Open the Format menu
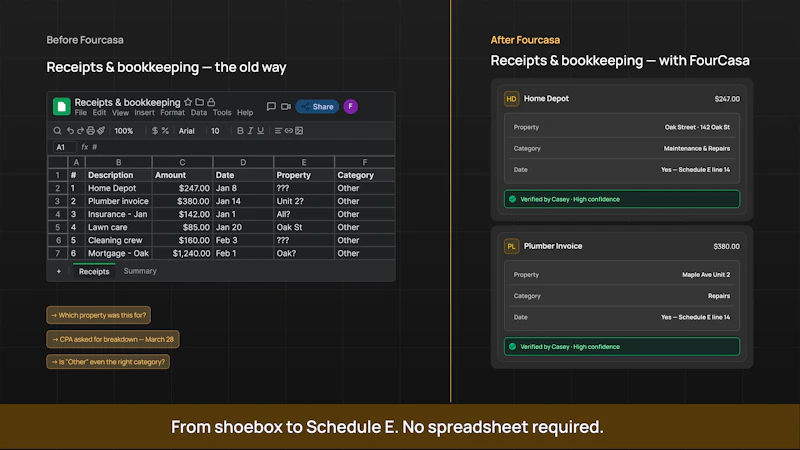800x450 pixels. (172, 113)
